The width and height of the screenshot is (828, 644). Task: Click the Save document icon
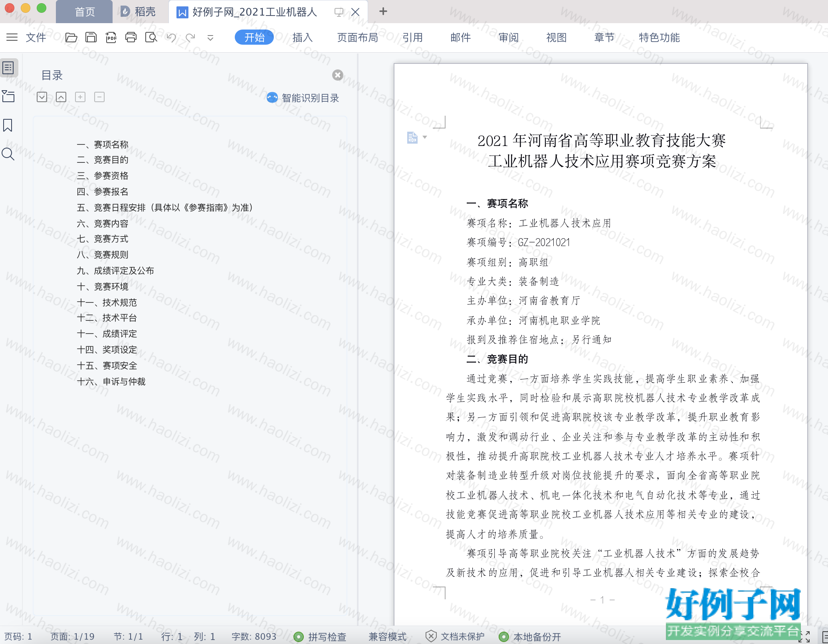tap(91, 38)
